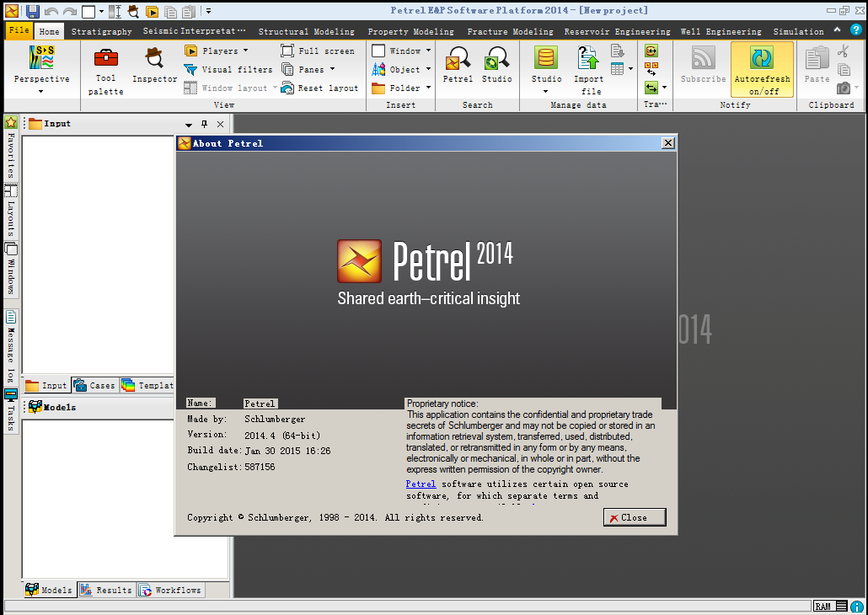Reset the window layout
This screenshot has width=868, height=615.
(x=319, y=88)
